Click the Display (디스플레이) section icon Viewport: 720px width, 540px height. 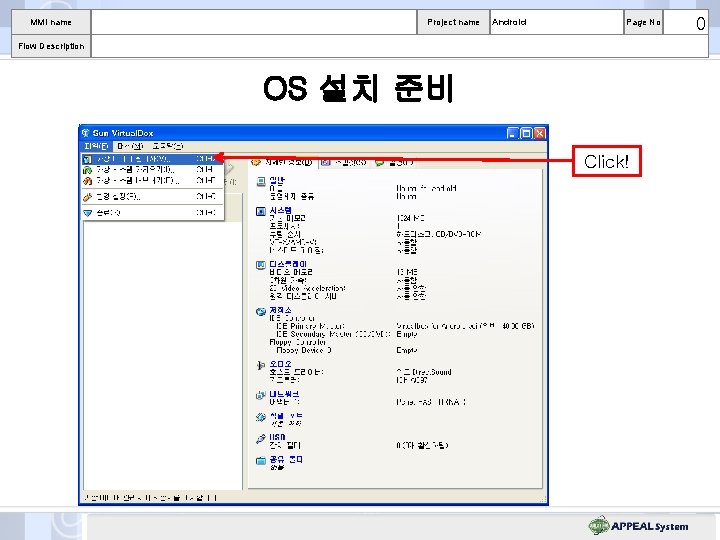(x=261, y=265)
